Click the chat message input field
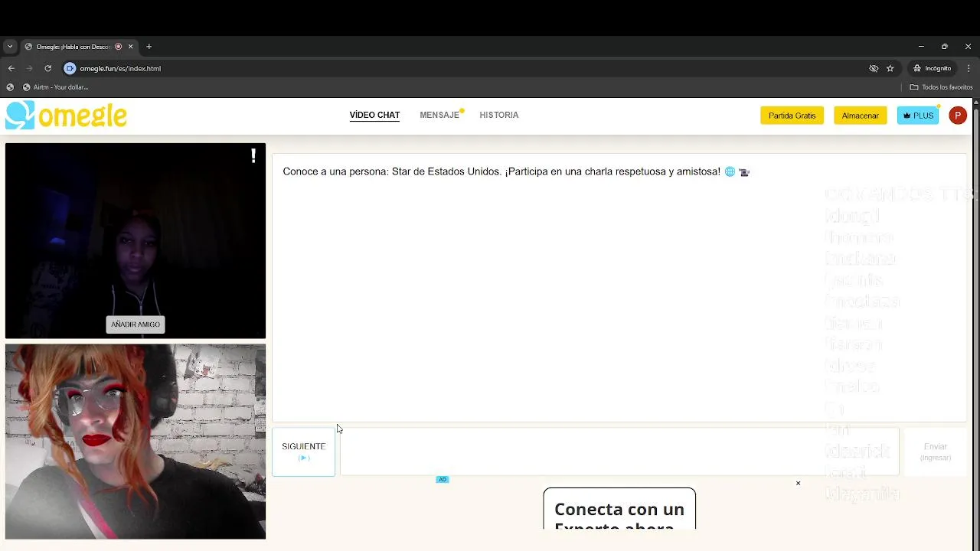The height and width of the screenshot is (551, 980). (x=619, y=452)
